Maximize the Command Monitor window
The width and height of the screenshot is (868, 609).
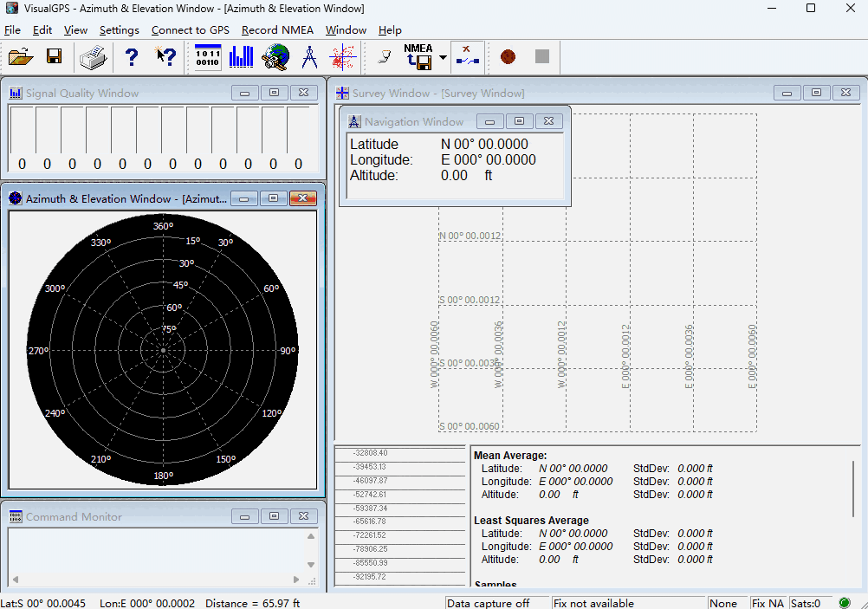pos(274,515)
